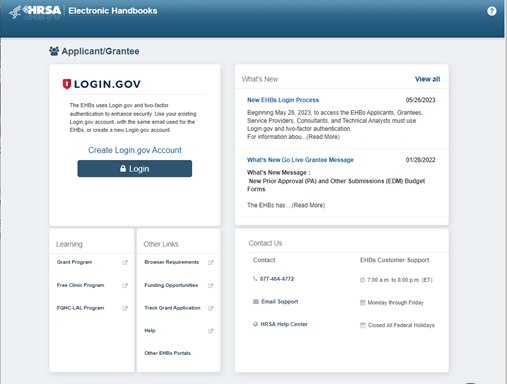Image resolution: width=507 pixels, height=384 pixels.
Task: Open Email Support contact link
Action: [x=279, y=302]
